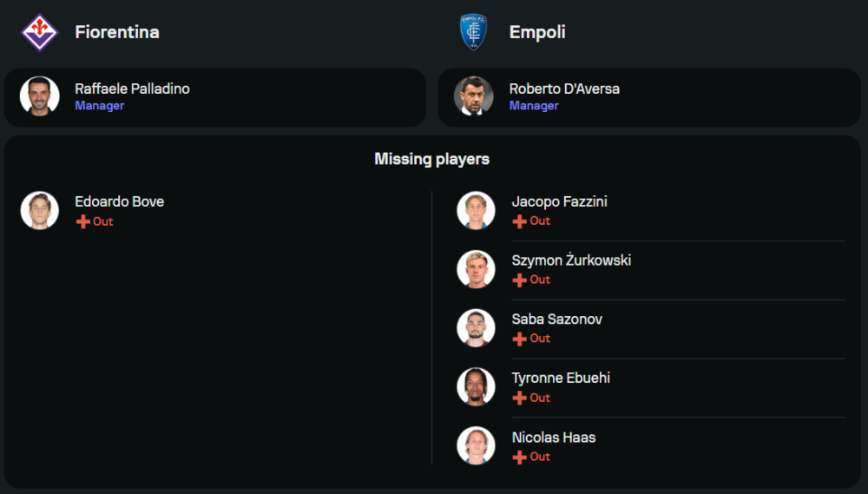Open the Tyronne Ebuehi player name
Image resolution: width=868 pixels, height=494 pixels.
pos(561,379)
